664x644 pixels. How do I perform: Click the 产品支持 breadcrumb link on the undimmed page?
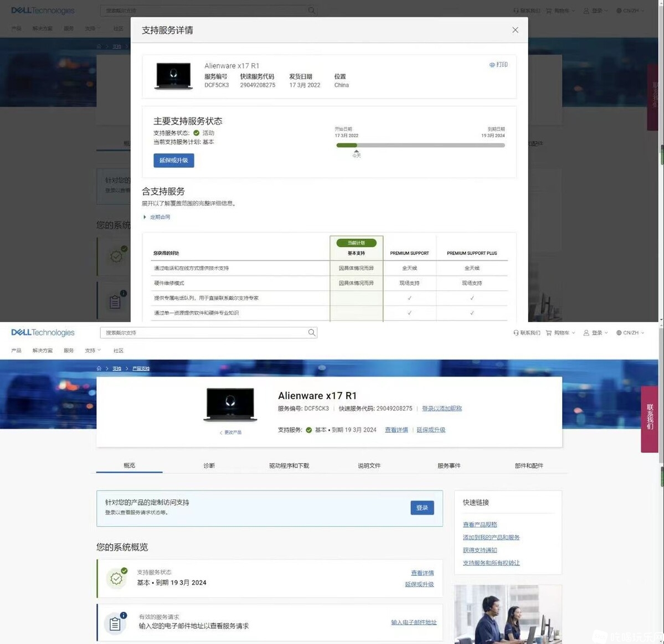point(141,369)
